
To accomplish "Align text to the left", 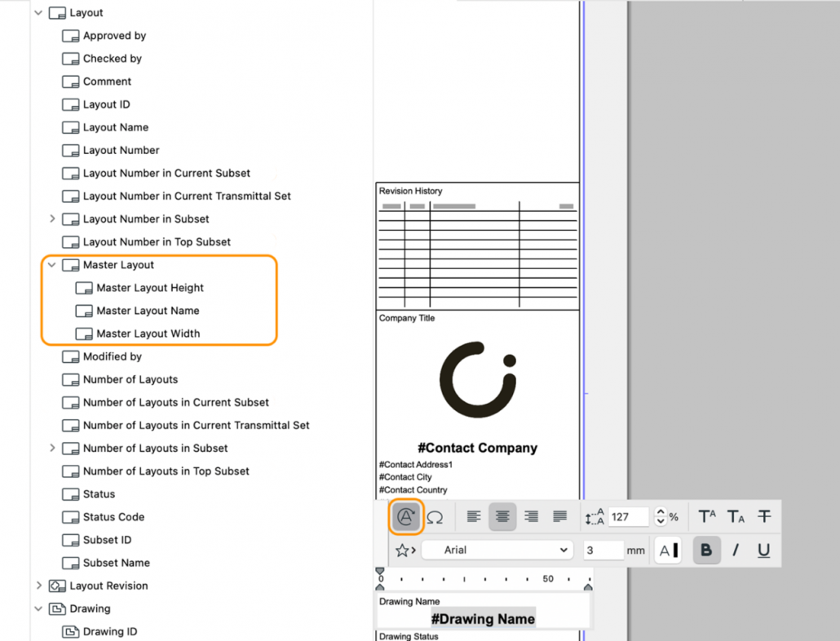I will tap(474, 516).
